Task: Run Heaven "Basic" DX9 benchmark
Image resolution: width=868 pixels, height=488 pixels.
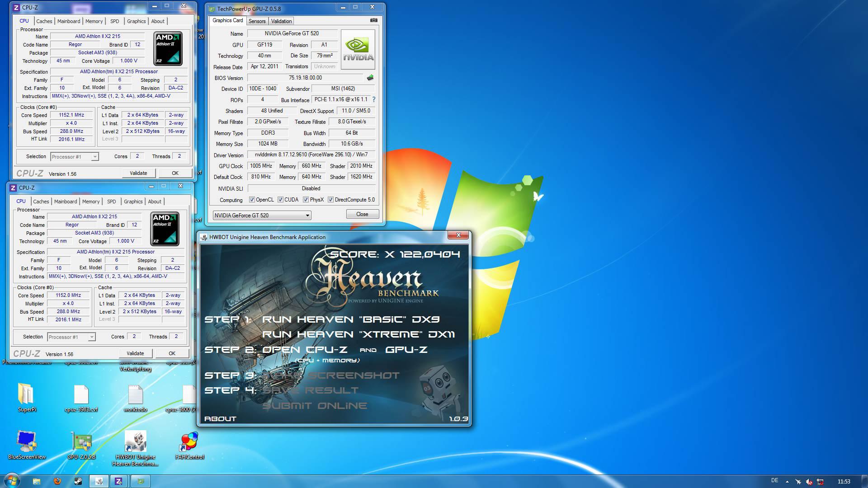Action: point(351,319)
